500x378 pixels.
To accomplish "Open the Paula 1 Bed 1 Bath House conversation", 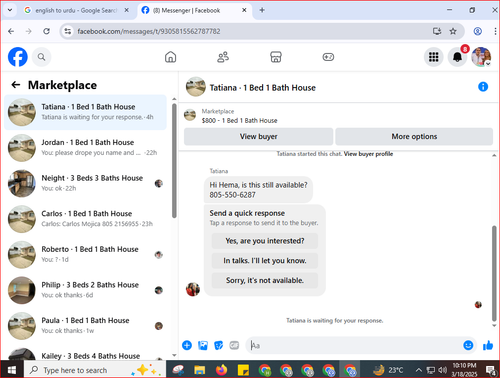I will (85, 326).
